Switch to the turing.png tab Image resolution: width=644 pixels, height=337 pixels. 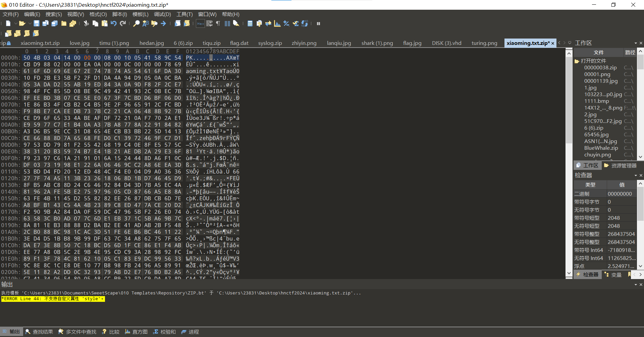484,43
